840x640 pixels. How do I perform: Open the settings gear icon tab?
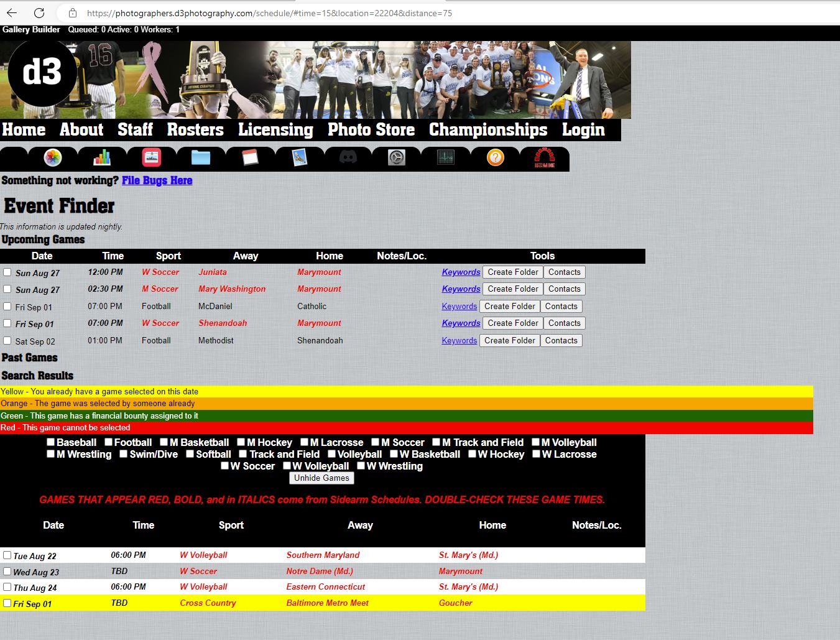(397, 158)
